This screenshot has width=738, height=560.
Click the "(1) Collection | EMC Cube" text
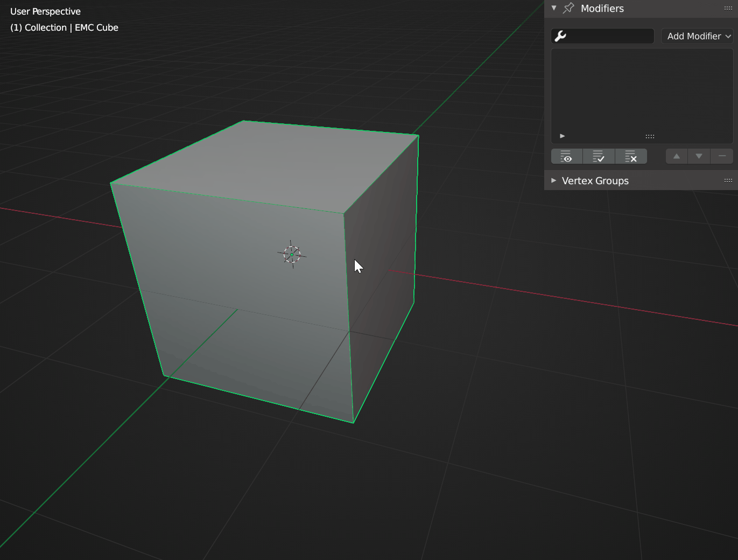click(x=64, y=27)
